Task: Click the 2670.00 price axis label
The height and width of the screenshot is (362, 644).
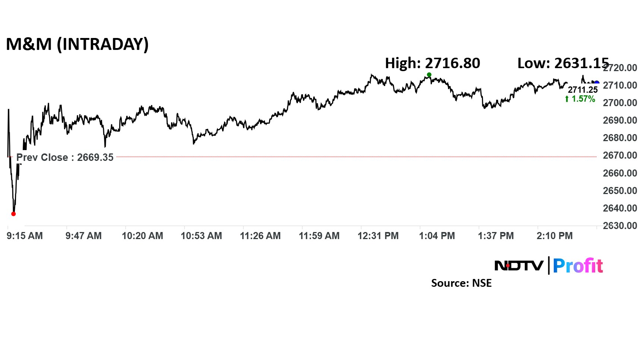Action: 620,155
